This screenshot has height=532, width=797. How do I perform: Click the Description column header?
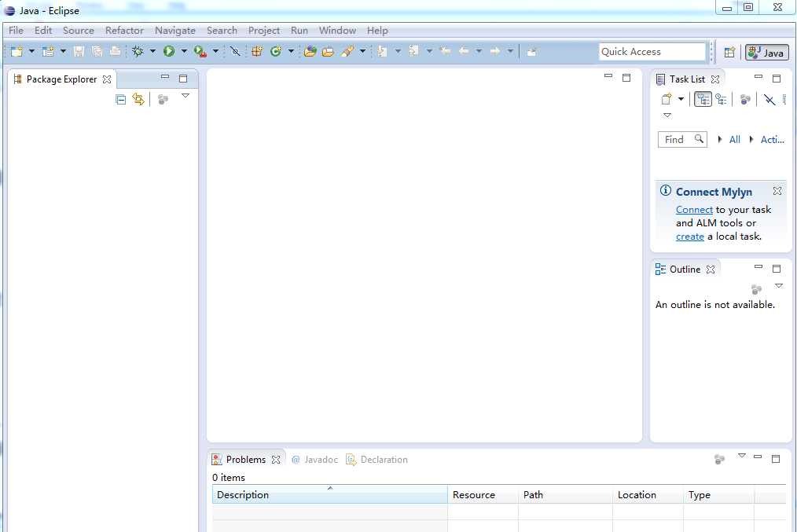coord(330,494)
